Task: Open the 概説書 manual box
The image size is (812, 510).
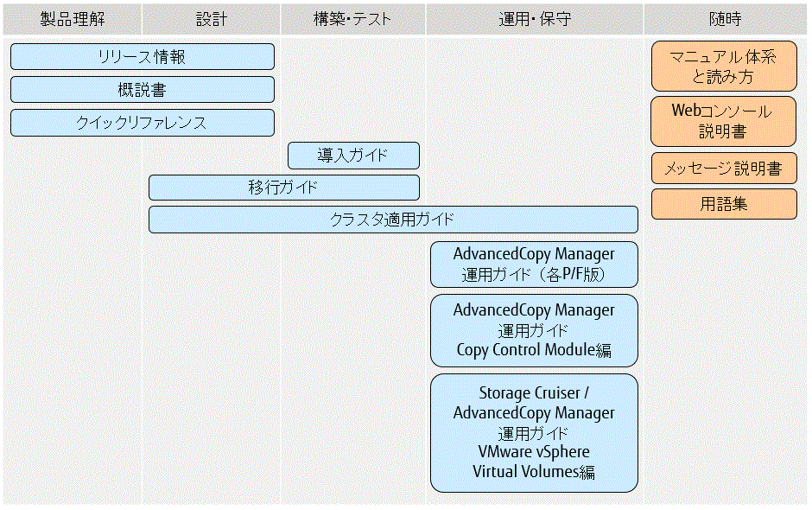Action: [x=143, y=90]
